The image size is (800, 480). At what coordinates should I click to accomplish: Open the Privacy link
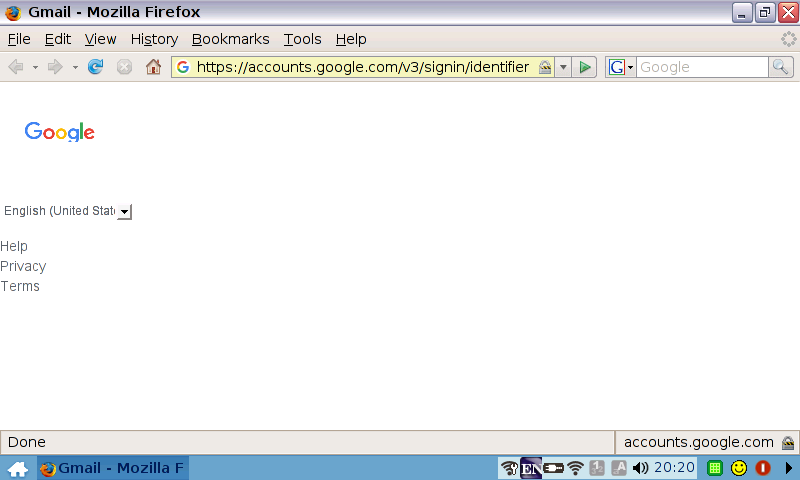coord(23,266)
